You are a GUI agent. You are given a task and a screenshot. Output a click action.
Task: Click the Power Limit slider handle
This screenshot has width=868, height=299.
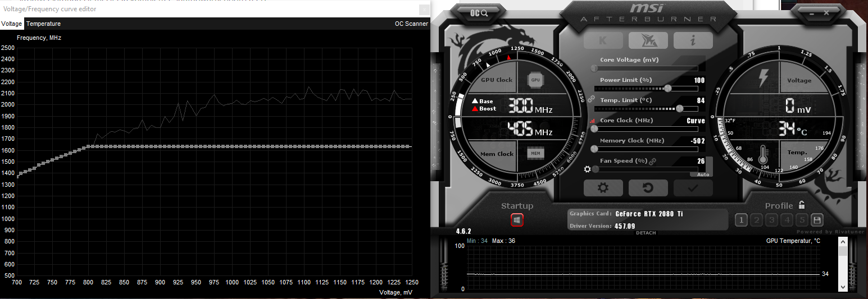667,88
